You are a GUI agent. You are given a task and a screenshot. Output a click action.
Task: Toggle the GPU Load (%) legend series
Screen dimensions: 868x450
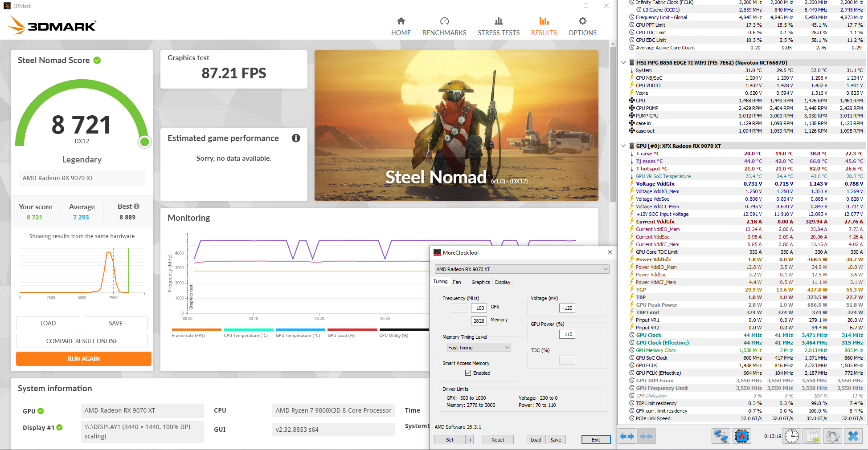click(x=352, y=332)
